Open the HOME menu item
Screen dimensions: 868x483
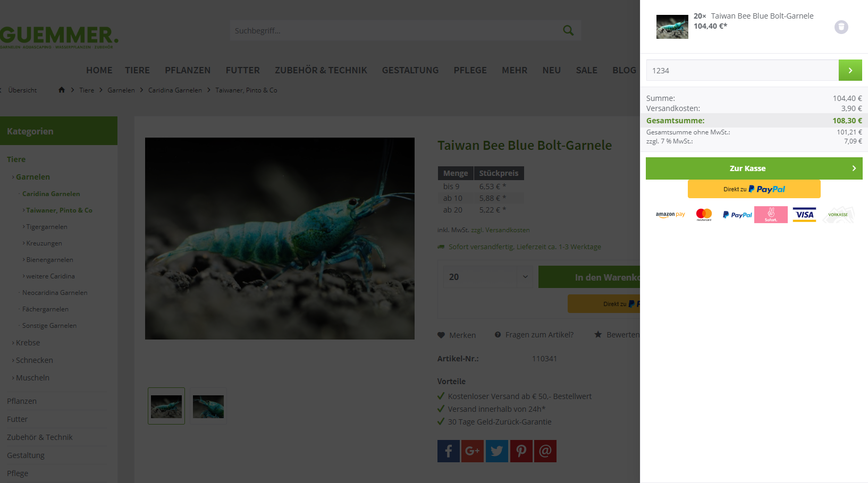tap(99, 70)
